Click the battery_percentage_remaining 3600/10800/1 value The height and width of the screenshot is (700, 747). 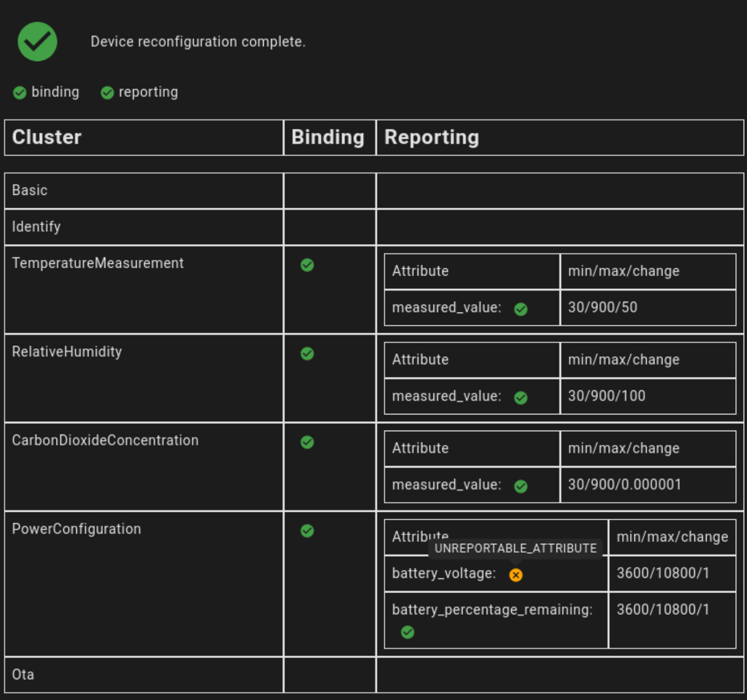(663, 609)
